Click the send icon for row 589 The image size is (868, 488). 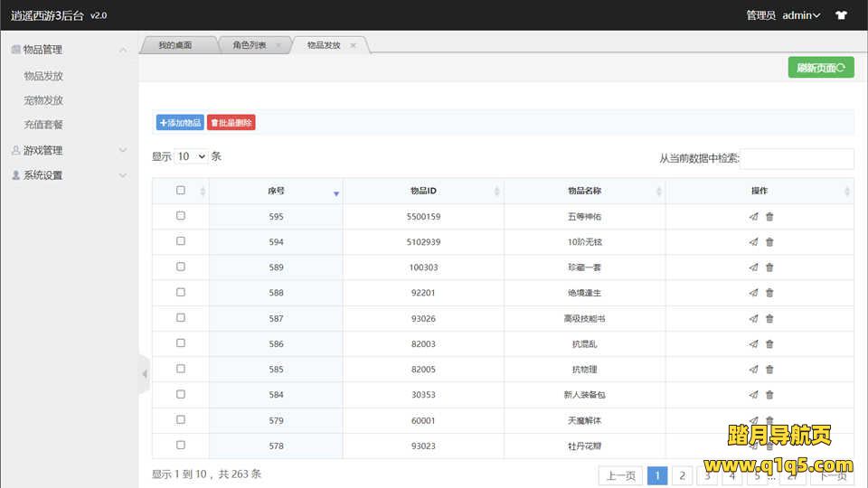(x=753, y=267)
